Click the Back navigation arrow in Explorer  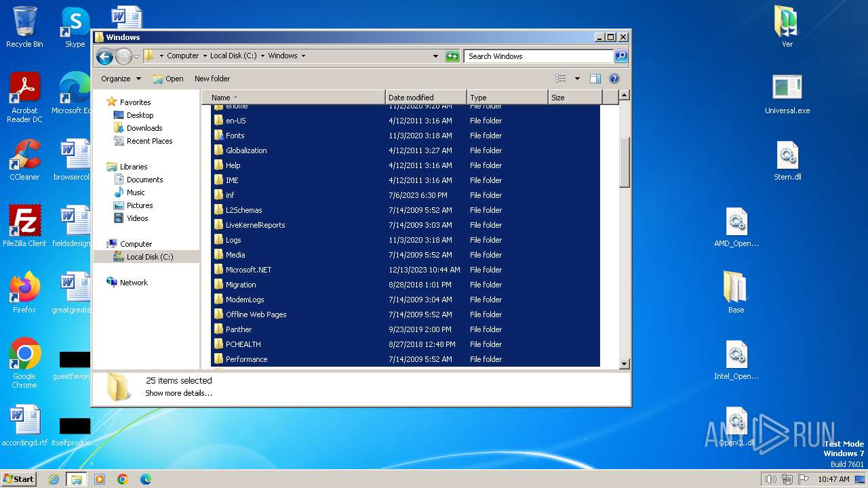pyautogui.click(x=104, y=56)
